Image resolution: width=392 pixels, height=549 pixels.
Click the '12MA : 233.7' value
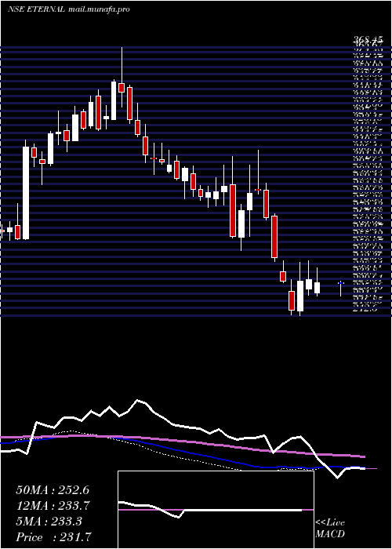pyautogui.click(x=53, y=506)
